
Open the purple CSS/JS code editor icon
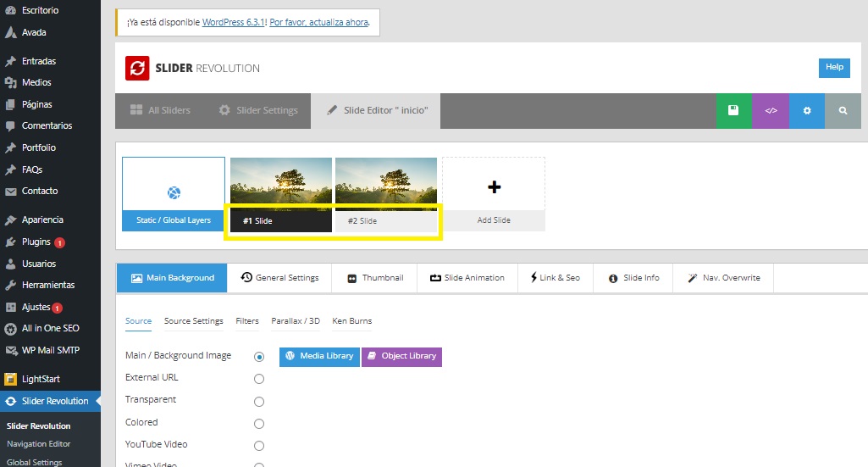771,110
